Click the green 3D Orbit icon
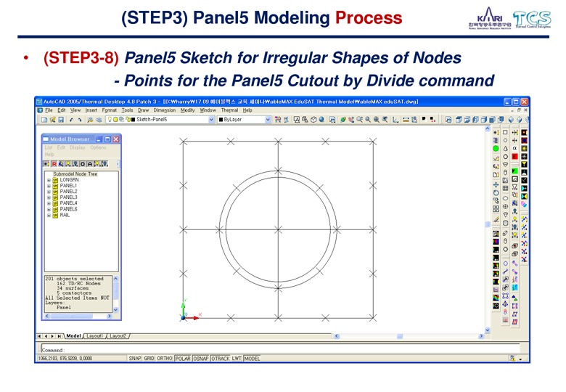This screenshot has height=392, width=566. point(343,120)
